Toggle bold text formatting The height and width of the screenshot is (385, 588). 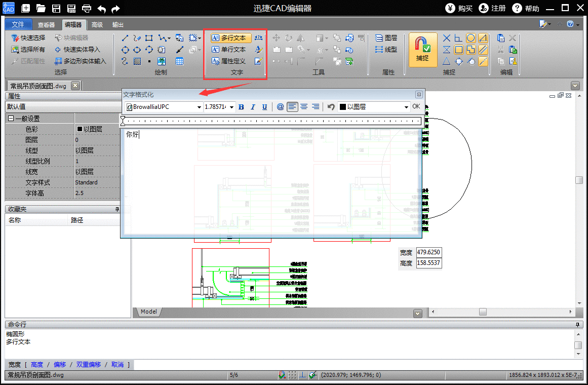coord(241,107)
